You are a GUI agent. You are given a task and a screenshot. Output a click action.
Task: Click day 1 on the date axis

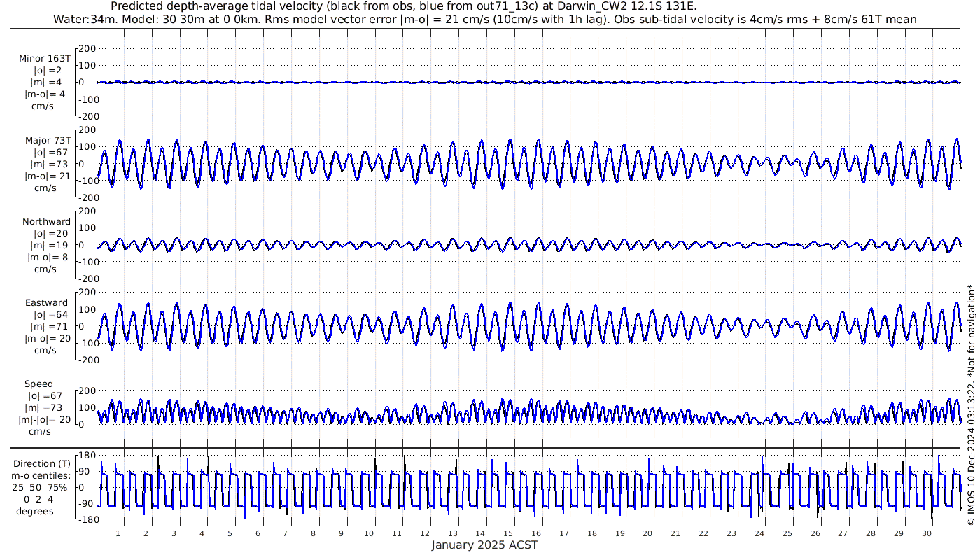118,534
